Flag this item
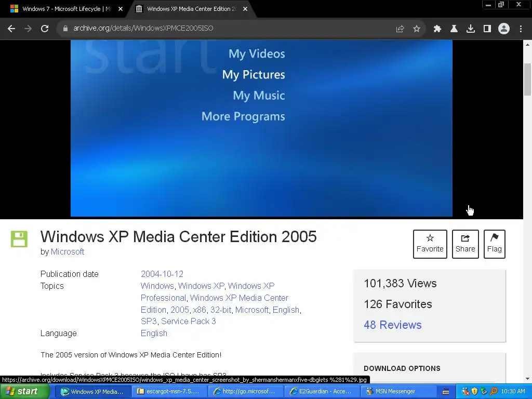The image size is (532, 399). coord(495,244)
